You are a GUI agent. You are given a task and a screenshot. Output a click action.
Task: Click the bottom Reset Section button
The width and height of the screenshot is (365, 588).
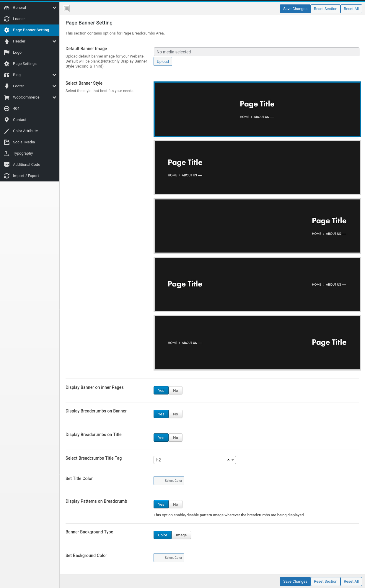(x=325, y=582)
